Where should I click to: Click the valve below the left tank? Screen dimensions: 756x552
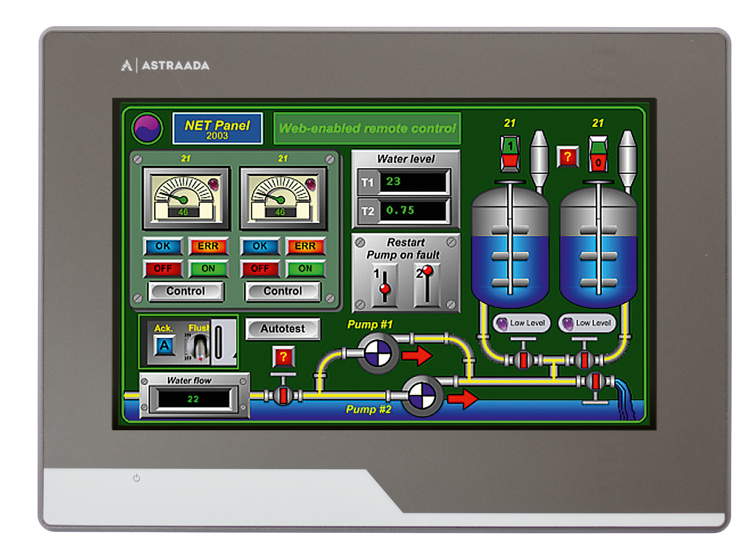click(523, 360)
